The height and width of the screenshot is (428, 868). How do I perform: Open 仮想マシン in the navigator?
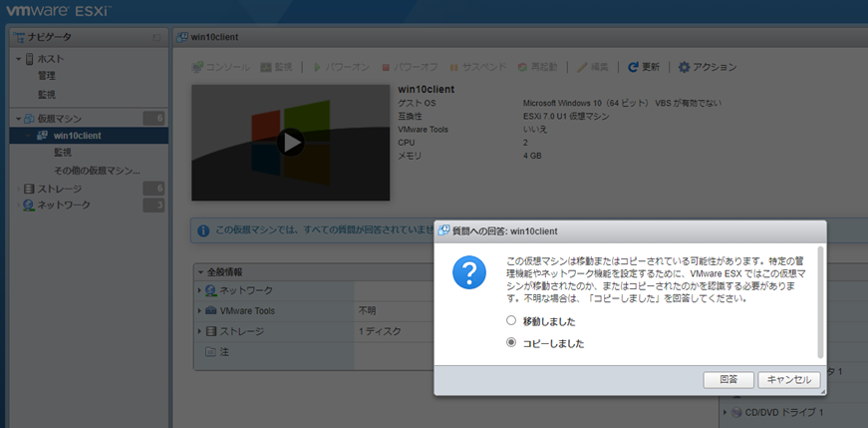click(60, 119)
